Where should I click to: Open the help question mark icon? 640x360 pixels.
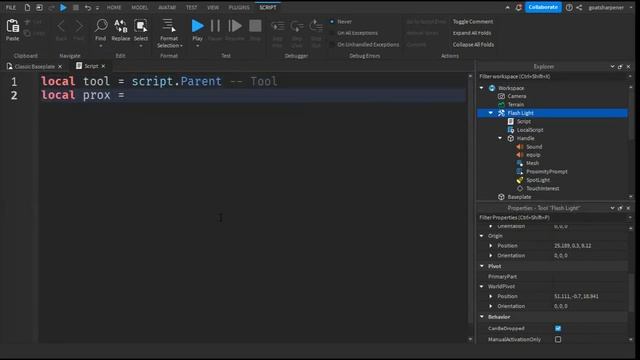click(569, 7)
